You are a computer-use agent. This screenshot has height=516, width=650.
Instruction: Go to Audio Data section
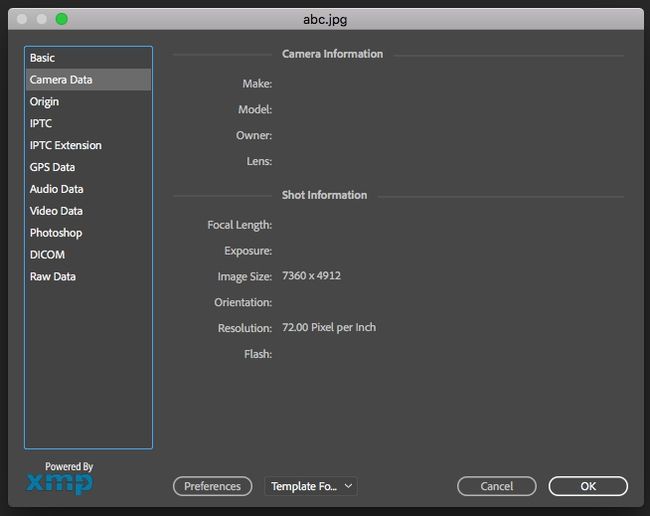tap(57, 190)
